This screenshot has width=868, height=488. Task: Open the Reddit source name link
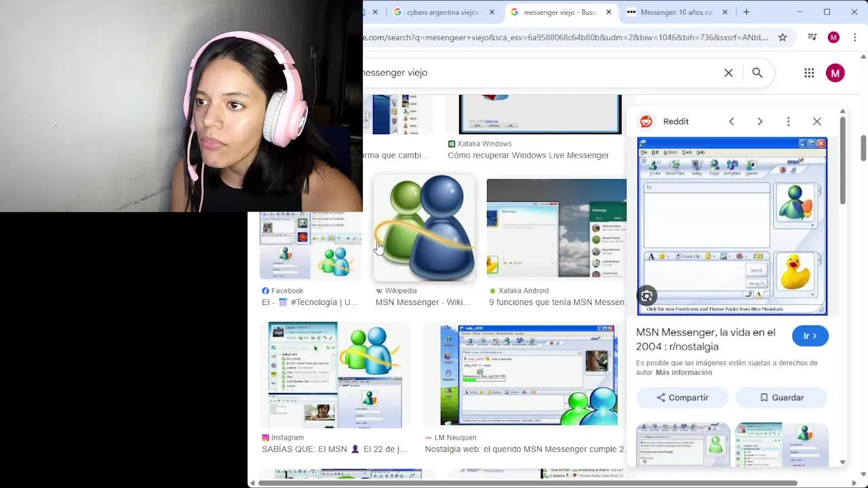pyautogui.click(x=675, y=121)
